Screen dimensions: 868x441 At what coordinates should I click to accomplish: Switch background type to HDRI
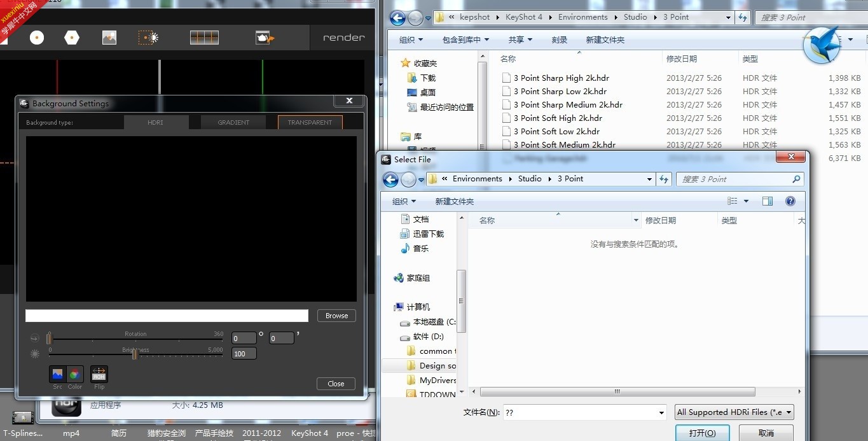point(156,122)
